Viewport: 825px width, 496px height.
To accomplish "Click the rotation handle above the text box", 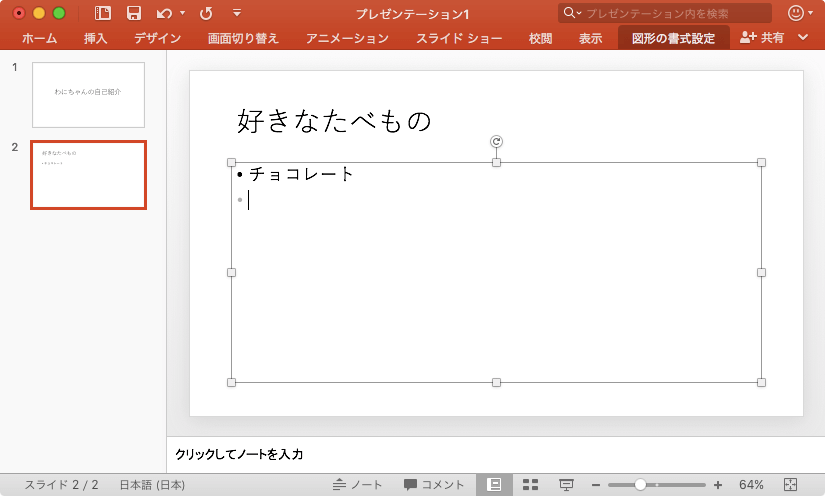I will click(x=496, y=141).
